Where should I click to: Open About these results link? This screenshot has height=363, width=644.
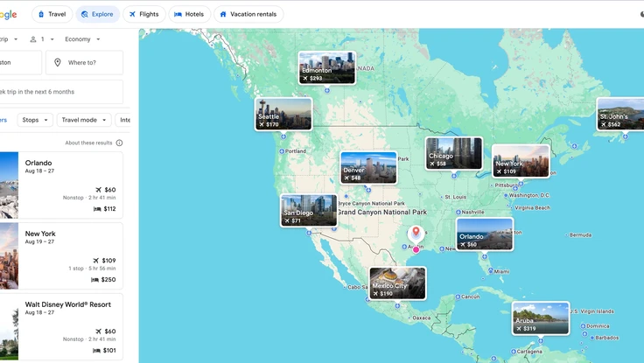point(88,143)
